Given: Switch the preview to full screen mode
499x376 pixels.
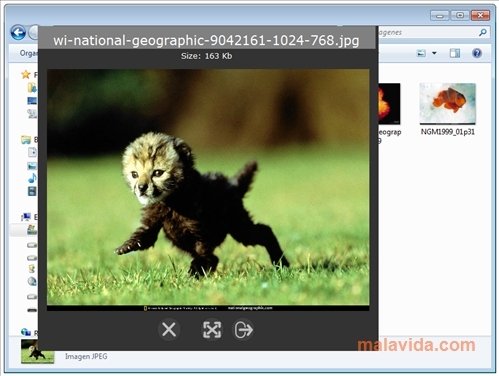Looking at the screenshot, I should point(212,330).
